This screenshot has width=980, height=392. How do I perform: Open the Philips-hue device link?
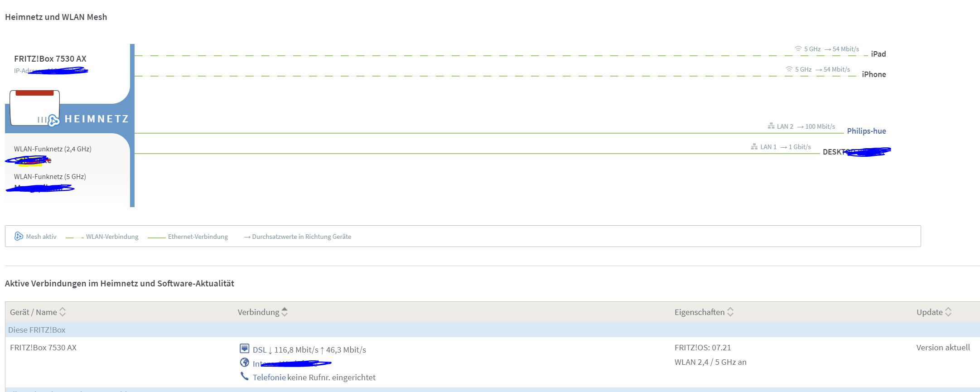click(x=866, y=131)
